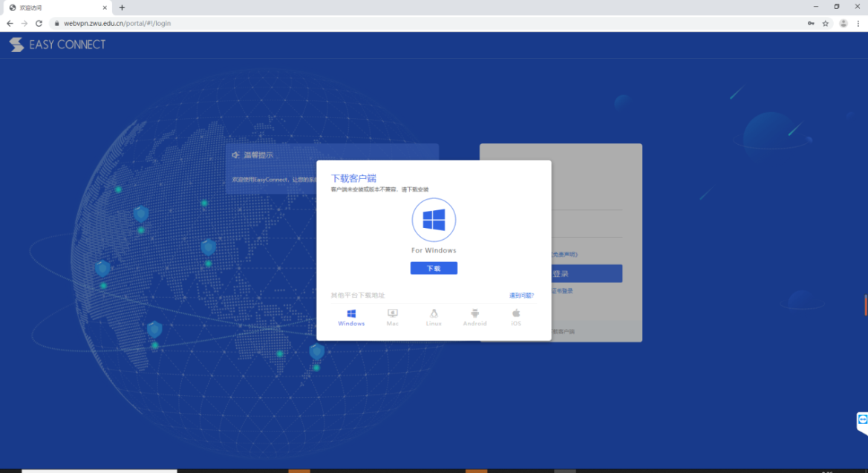Bookmark this page with the star
Screen dimensions: 868x473
(826, 23)
